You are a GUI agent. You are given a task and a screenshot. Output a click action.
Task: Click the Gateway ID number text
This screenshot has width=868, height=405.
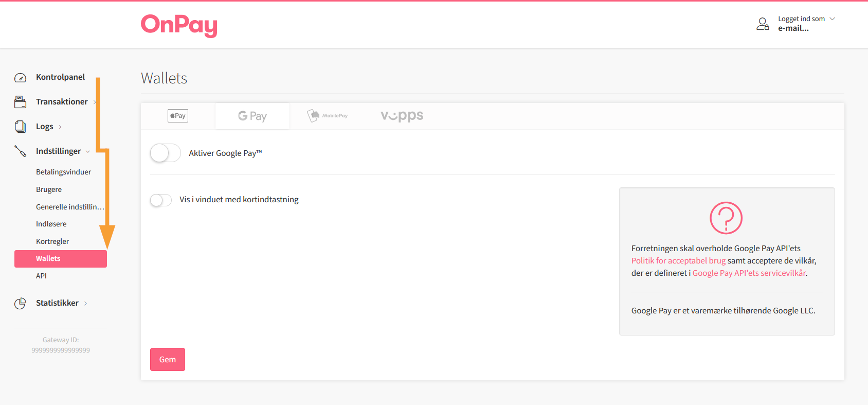point(61,350)
